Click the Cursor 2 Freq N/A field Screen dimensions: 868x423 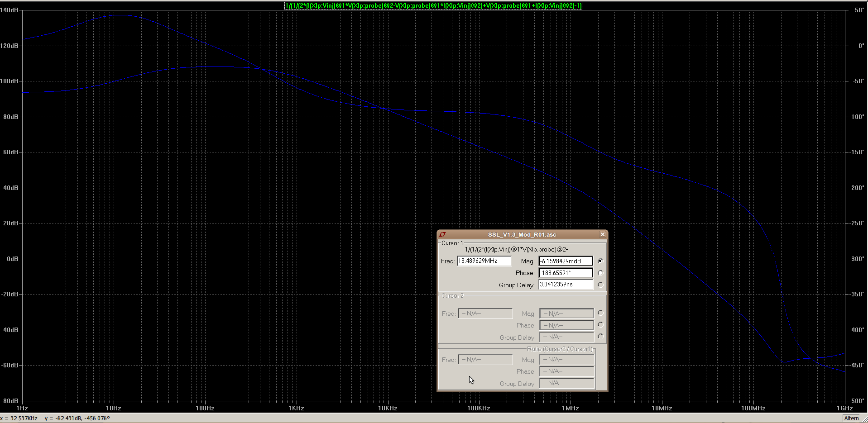(485, 314)
